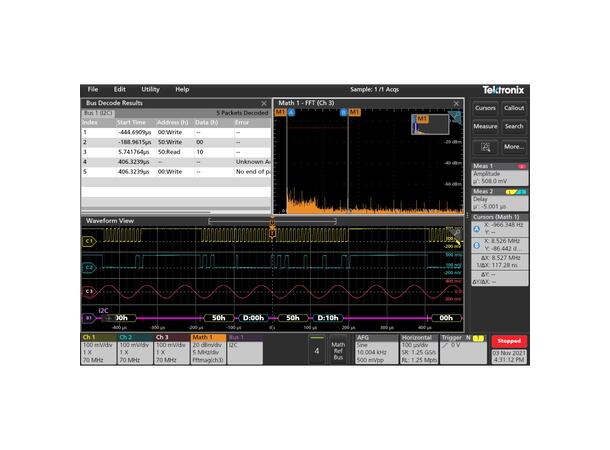Click the zoom range bar above the waveform
The image size is (610, 450).
coord(272,221)
